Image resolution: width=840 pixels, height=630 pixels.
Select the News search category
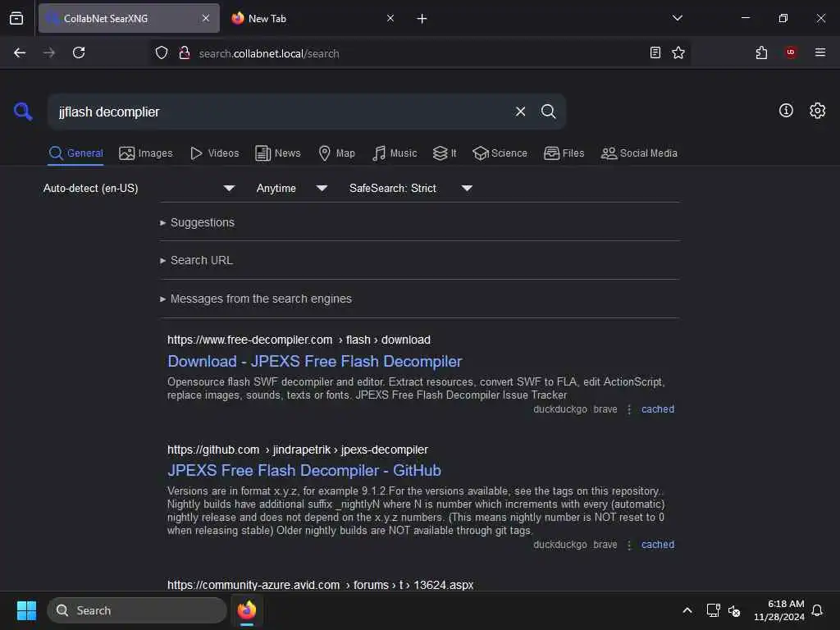(x=277, y=153)
